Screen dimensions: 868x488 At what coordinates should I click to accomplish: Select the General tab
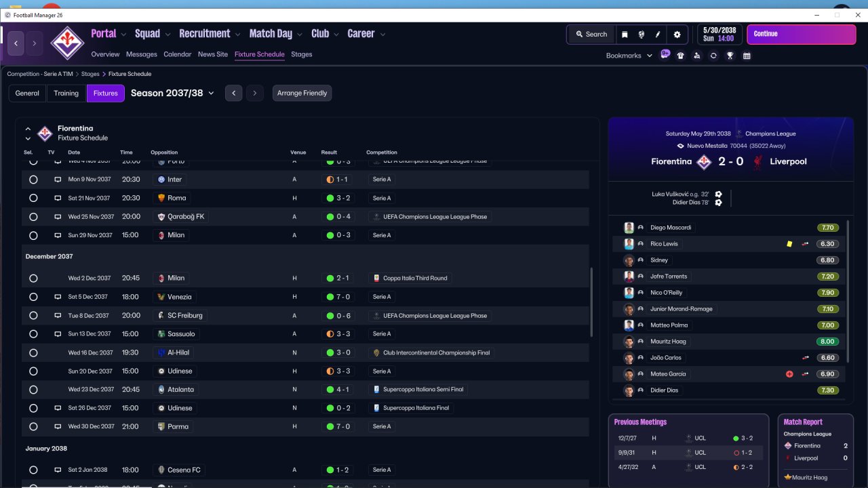click(27, 94)
